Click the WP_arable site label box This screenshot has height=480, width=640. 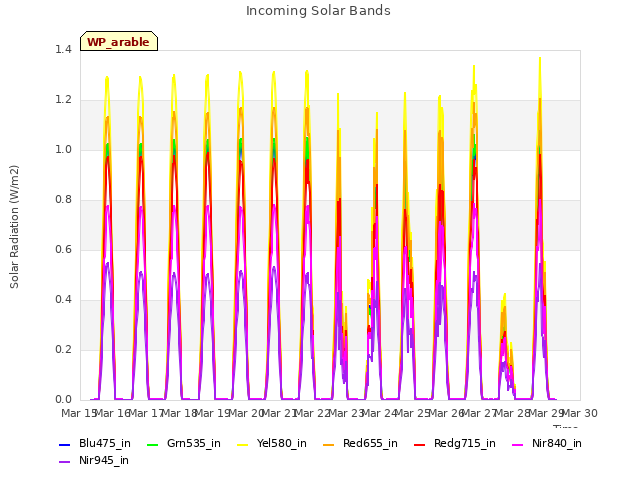(x=119, y=41)
